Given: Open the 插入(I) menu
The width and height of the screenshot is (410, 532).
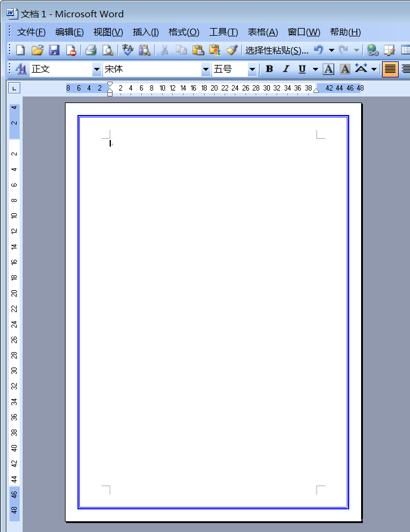Looking at the screenshot, I should pos(145,32).
